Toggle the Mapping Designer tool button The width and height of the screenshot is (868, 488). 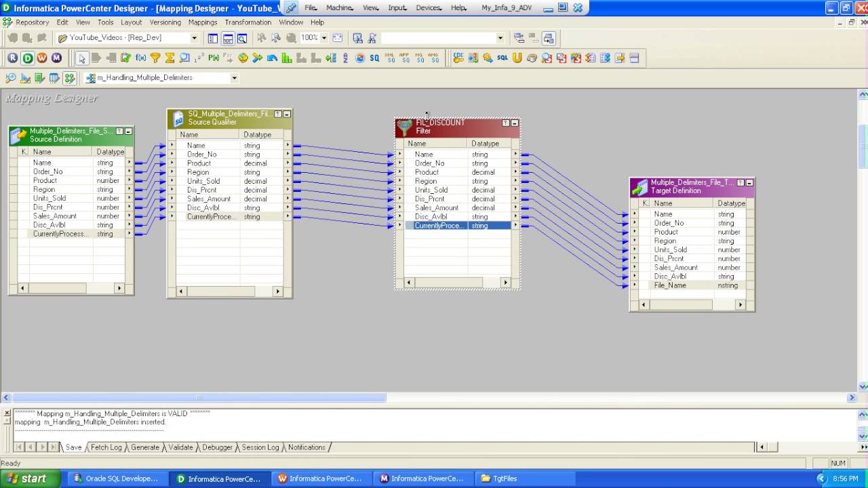pos(69,78)
